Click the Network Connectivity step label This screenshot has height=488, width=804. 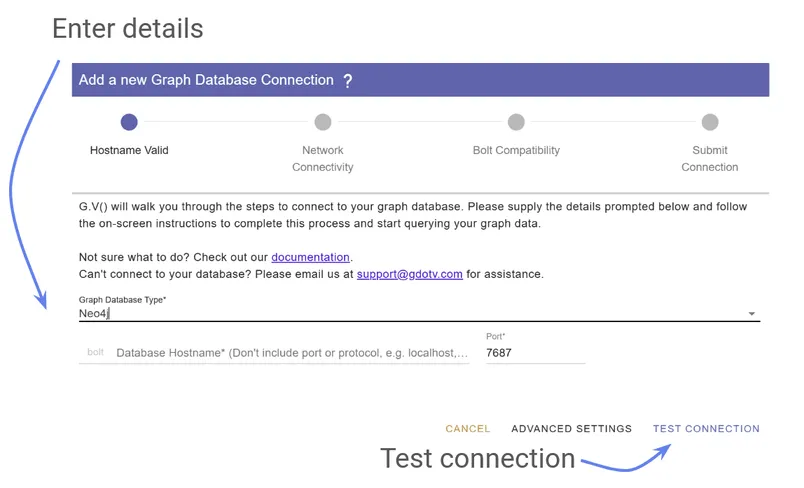[x=323, y=158]
